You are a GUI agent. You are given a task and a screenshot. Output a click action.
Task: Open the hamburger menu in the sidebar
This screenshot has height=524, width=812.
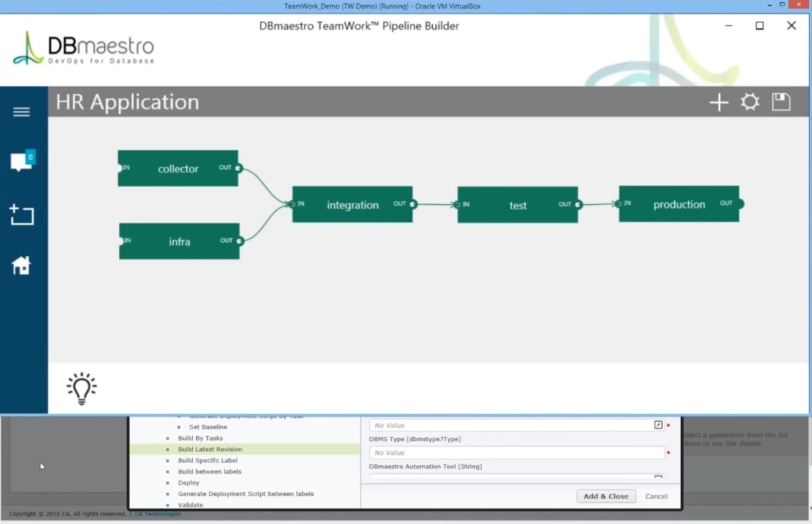point(22,112)
